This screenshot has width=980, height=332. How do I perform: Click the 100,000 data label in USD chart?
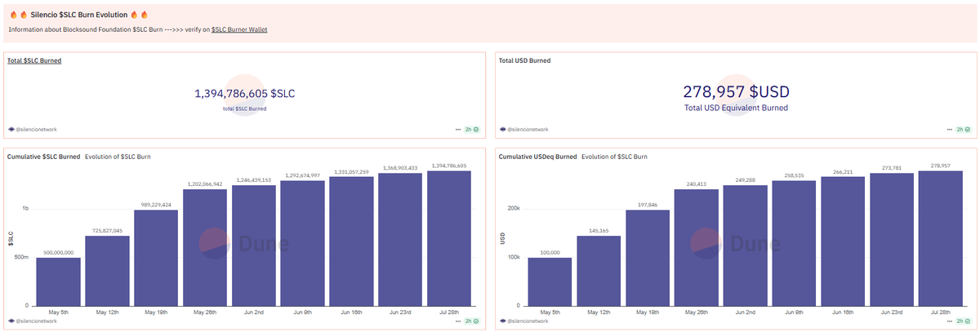[x=550, y=253]
